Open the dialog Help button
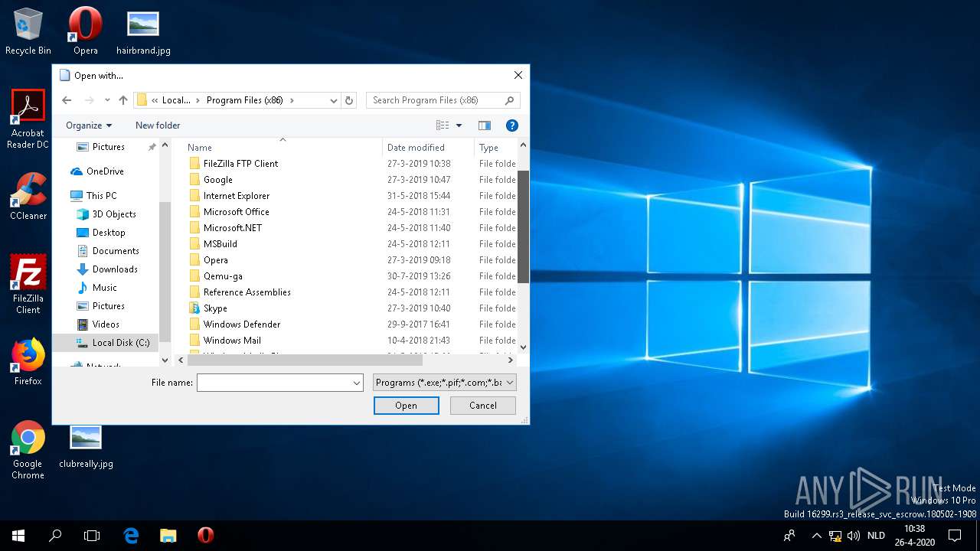Screen dimensions: 980x551 [x=512, y=126]
